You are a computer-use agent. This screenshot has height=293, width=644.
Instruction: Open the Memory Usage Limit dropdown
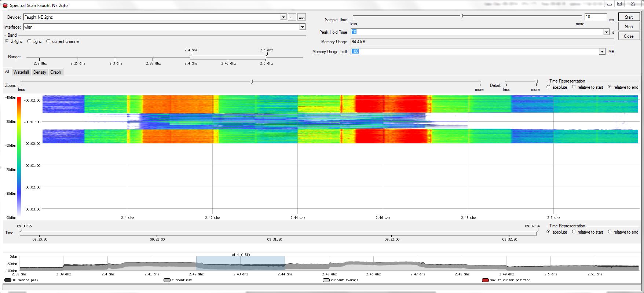tap(602, 52)
